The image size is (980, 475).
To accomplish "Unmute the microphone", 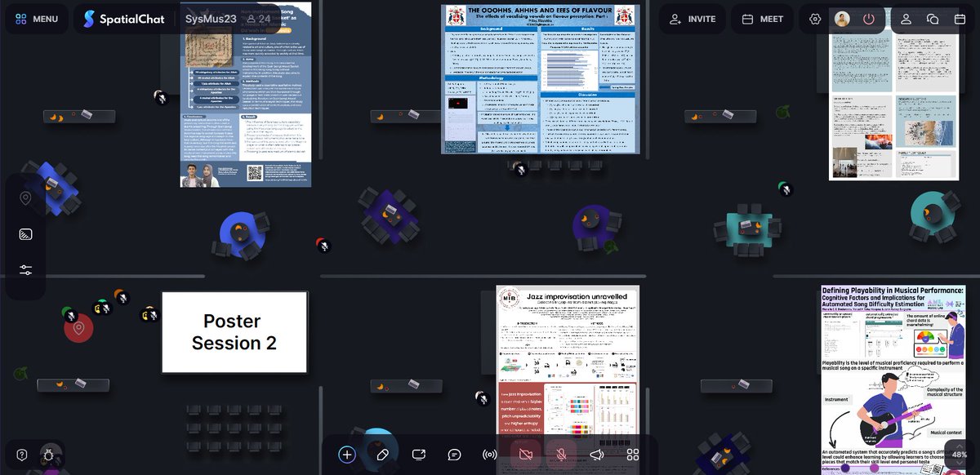I will [x=562, y=455].
